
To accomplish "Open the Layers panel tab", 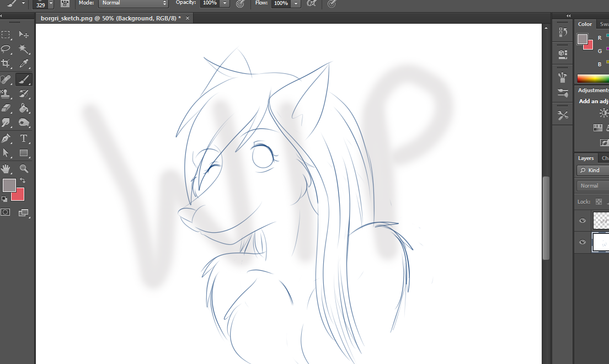I will click(585, 158).
